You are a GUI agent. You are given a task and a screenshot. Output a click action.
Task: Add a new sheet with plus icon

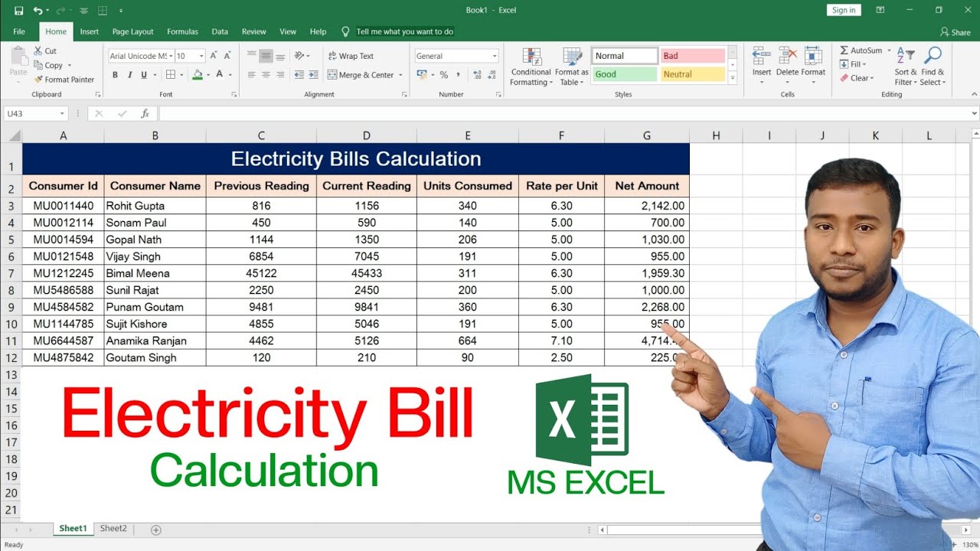tap(156, 530)
